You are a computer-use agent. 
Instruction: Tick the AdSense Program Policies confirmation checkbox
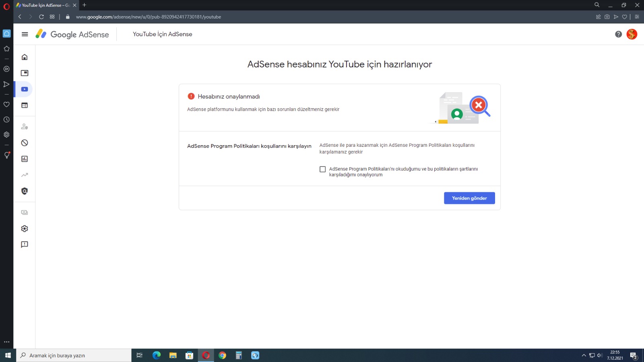(322, 169)
